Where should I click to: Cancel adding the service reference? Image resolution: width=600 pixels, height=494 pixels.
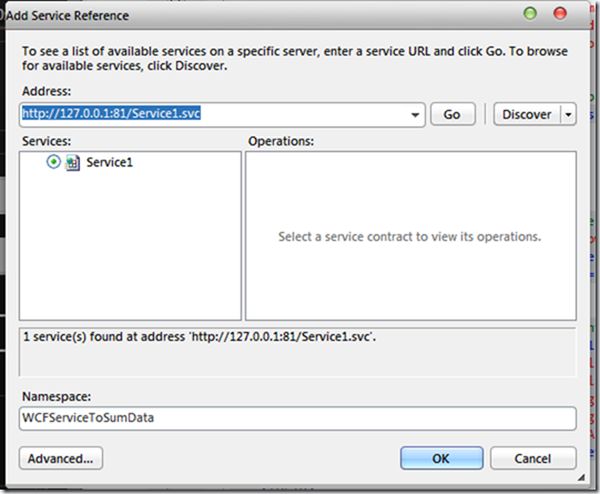coord(533,458)
